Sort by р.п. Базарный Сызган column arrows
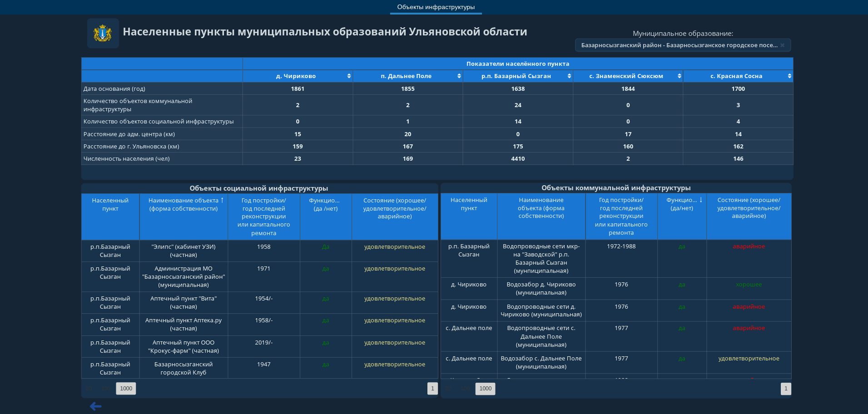This screenshot has height=414, width=868. [x=569, y=76]
